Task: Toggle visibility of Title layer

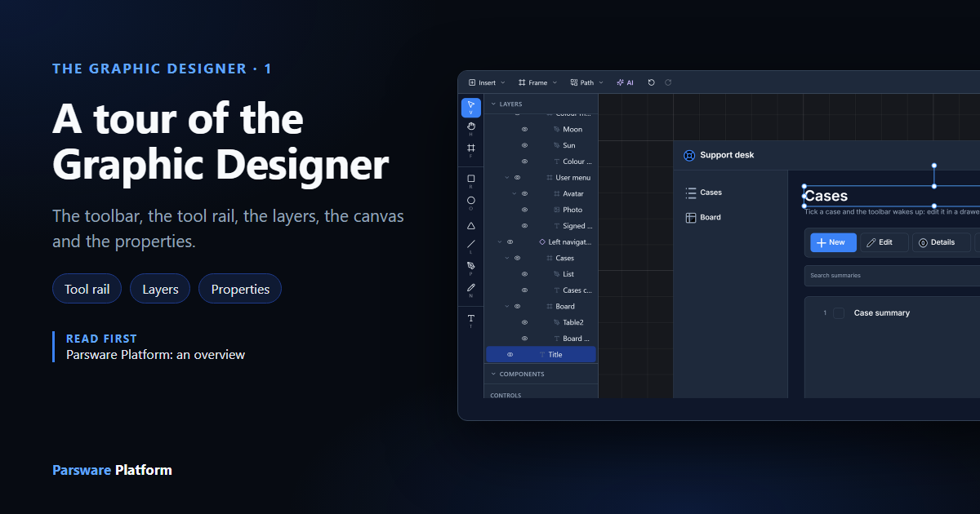Action: (510, 355)
